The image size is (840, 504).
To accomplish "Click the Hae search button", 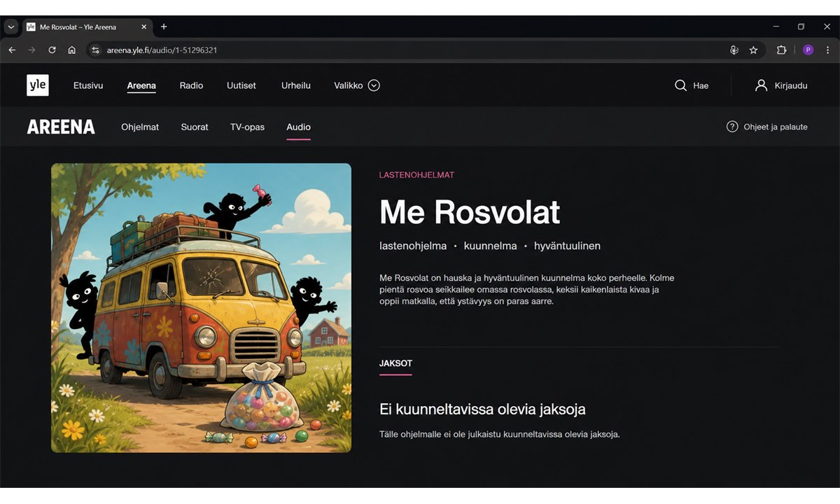I will click(692, 85).
